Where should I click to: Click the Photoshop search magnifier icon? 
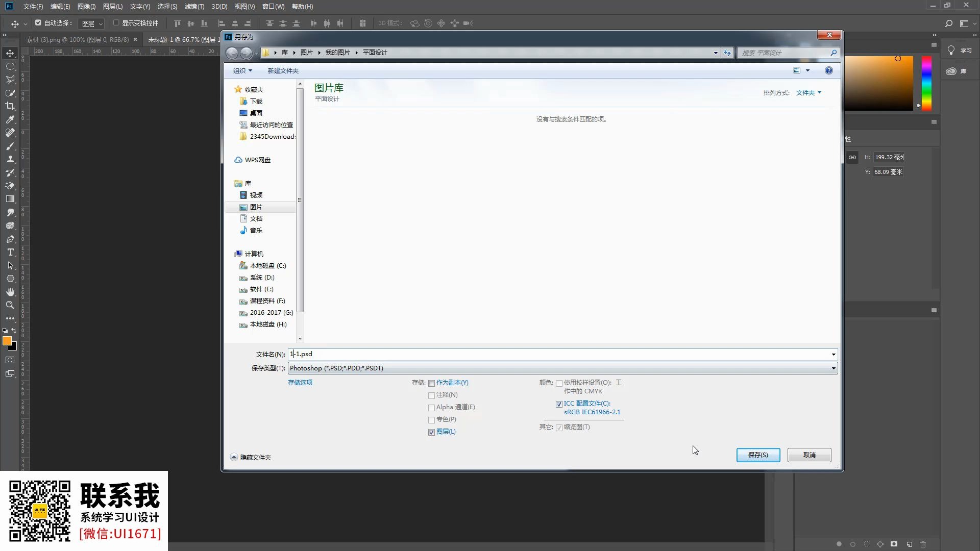(948, 23)
